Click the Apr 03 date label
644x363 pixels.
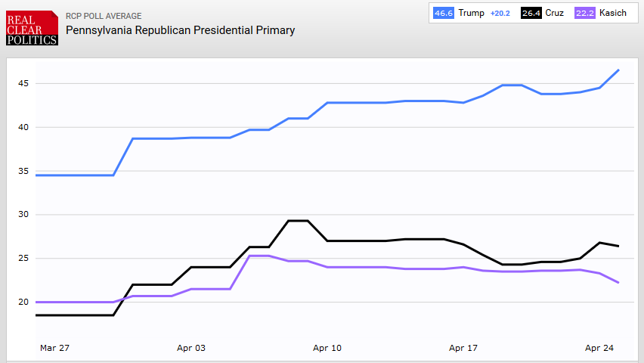pos(190,348)
